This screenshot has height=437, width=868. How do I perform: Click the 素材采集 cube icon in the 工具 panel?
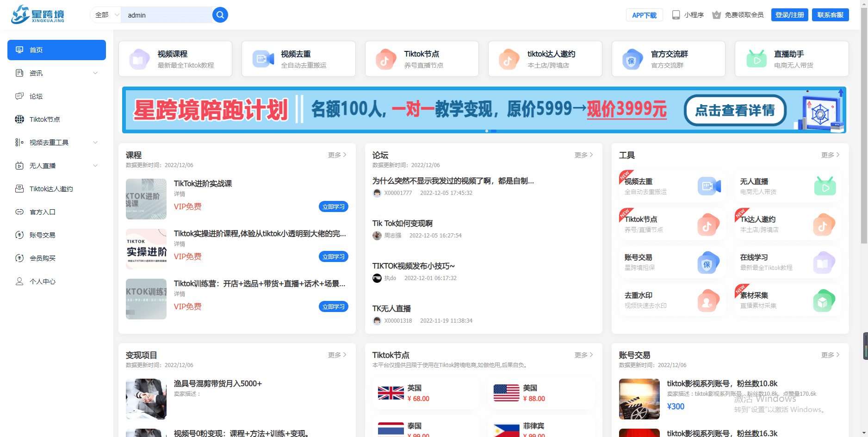point(824,300)
